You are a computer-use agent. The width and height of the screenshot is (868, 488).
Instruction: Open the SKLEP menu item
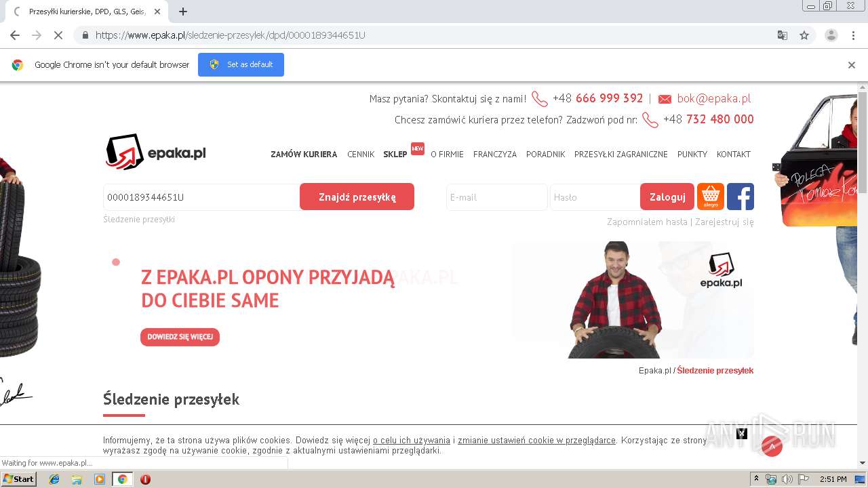395,155
